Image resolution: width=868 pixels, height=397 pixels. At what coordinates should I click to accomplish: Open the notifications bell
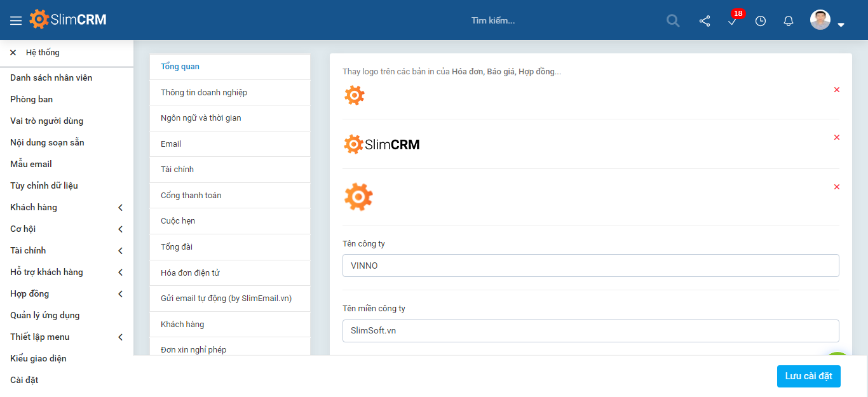pos(788,21)
